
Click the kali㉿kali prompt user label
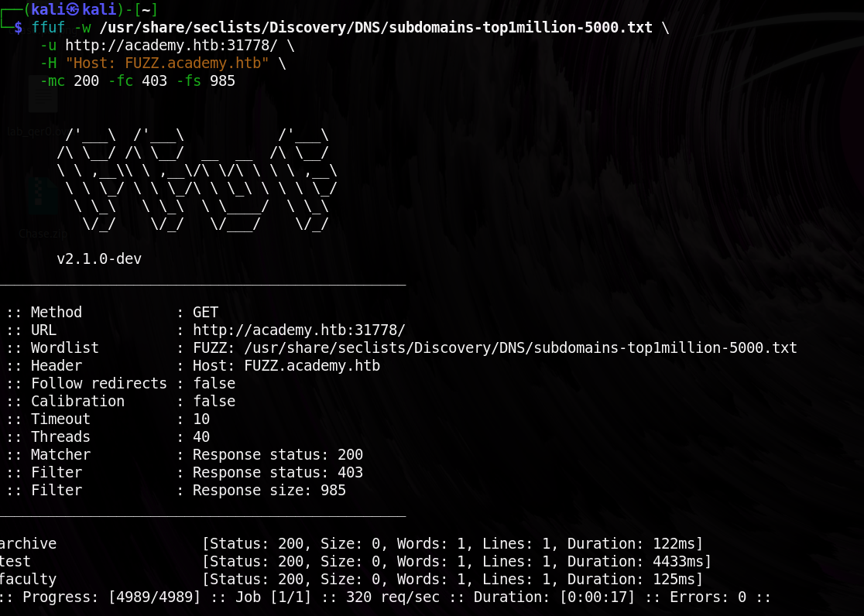click(x=74, y=9)
